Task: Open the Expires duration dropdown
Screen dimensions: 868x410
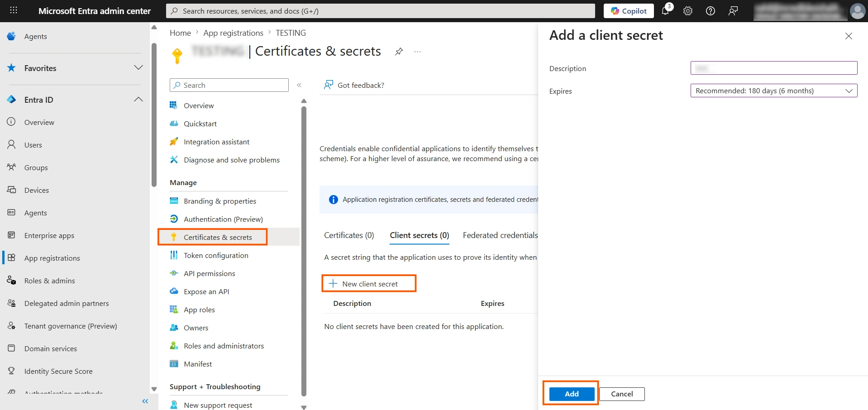Action: 774,91
